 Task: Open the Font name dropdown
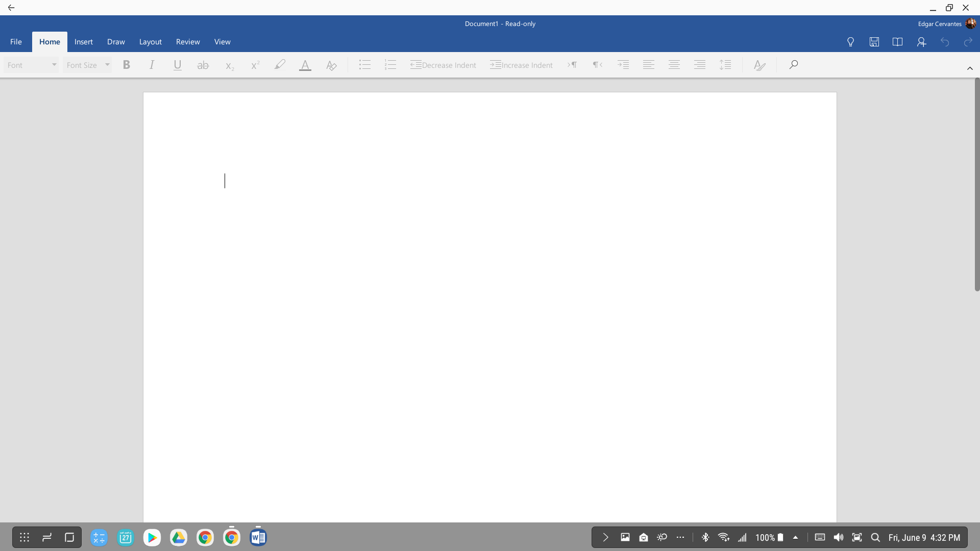click(31, 65)
